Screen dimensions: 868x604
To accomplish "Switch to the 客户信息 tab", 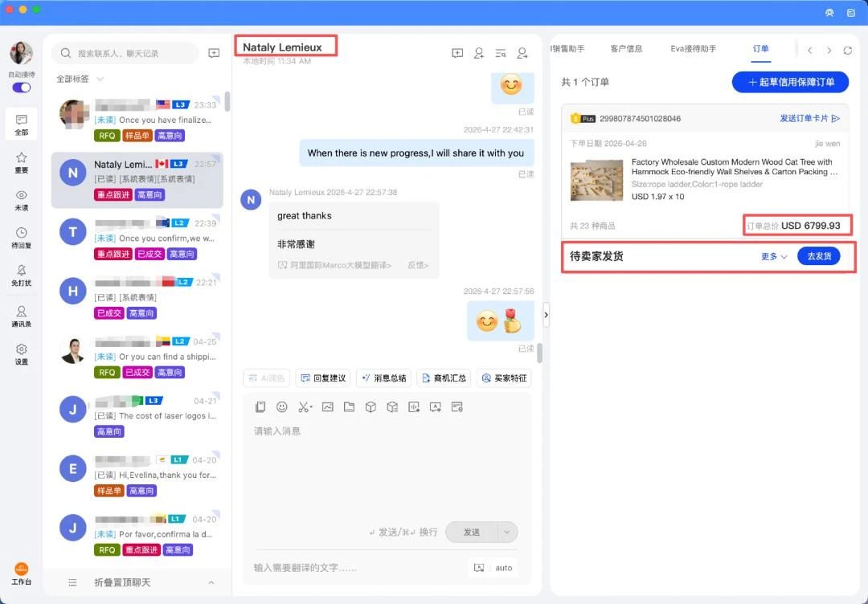I will (626, 49).
